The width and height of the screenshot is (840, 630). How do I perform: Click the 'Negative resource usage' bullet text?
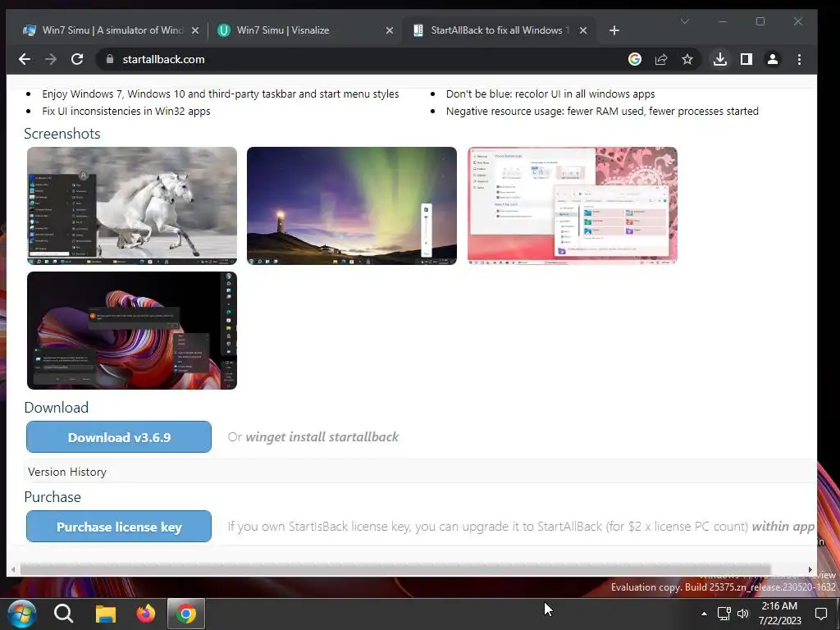click(602, 112)
